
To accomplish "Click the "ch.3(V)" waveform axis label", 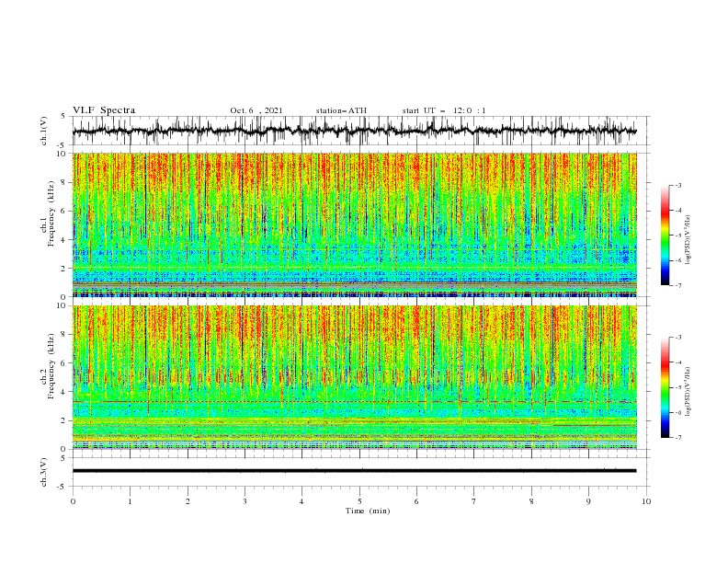I will pyautogui.click(x=44, y=472).
